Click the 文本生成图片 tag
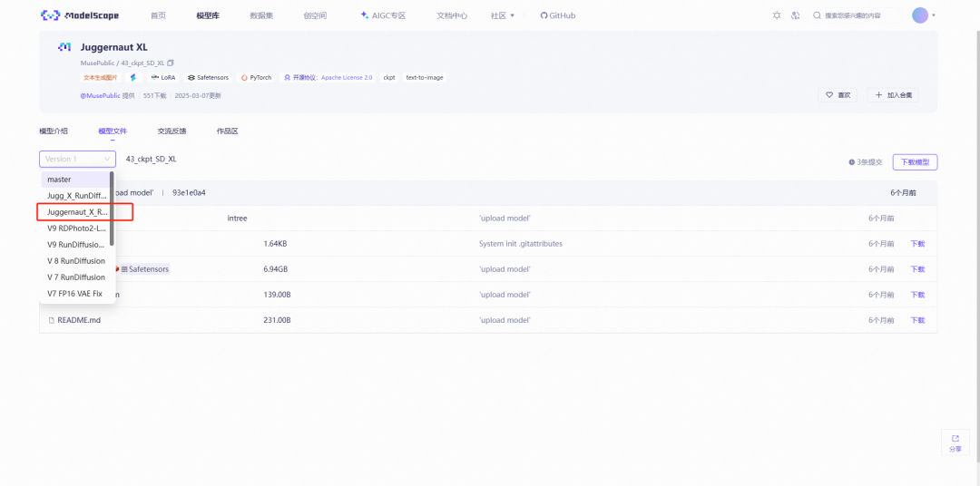 pos(100,77)
